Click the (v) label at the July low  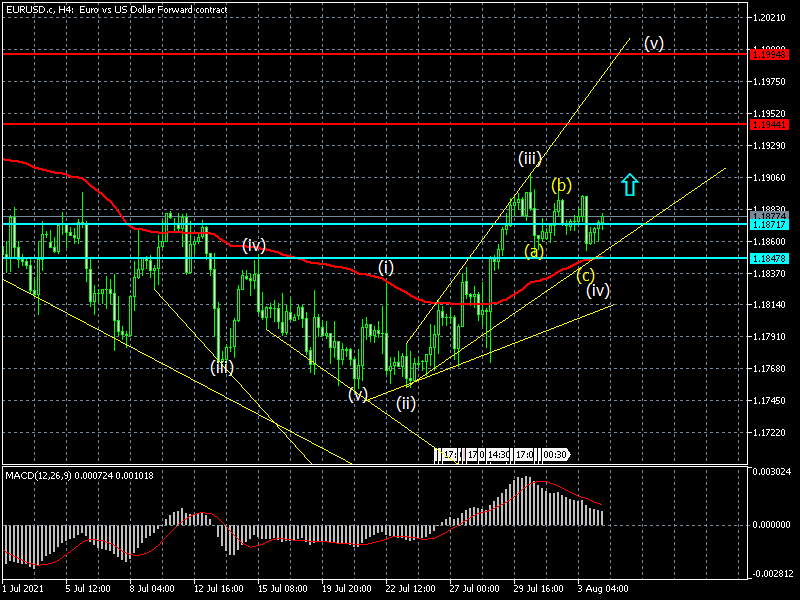[358, 394]
